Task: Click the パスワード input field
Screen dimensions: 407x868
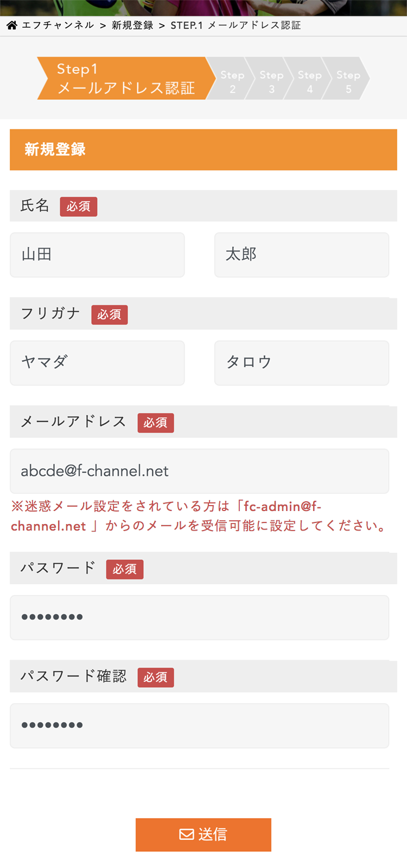Action: coord(199,617)
